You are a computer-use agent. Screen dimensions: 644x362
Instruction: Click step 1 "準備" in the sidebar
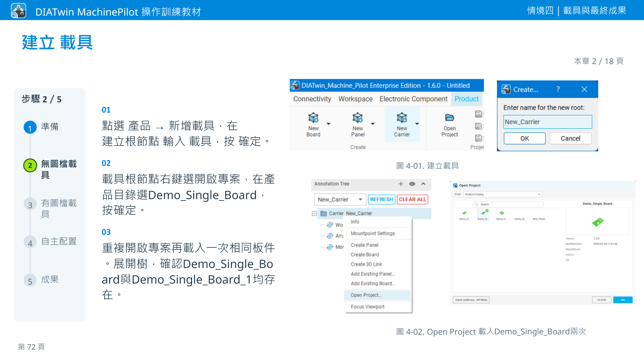(x=41, y=127)
